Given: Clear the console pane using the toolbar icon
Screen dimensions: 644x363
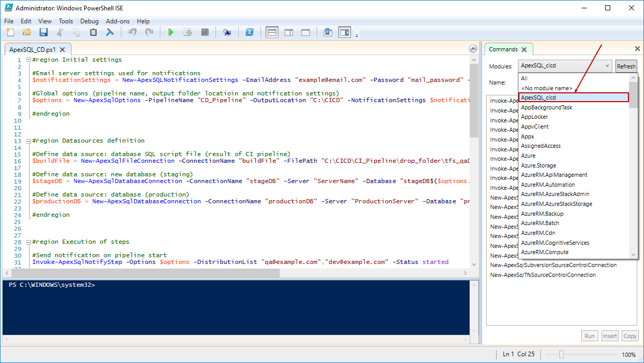Looking at the screenshot, I should coord(109,32).
